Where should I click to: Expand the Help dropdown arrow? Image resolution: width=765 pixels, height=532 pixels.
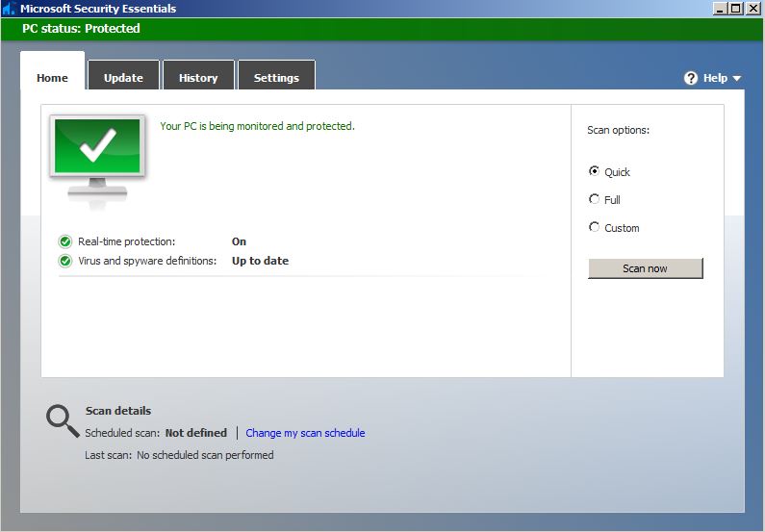tap(737, 78)
